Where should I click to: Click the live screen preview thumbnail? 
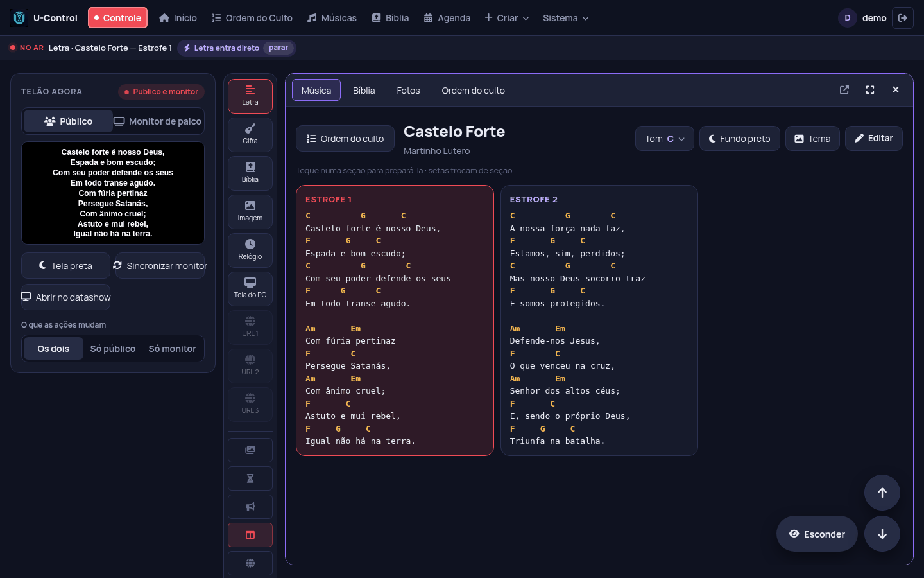click(x=113, y=193)
